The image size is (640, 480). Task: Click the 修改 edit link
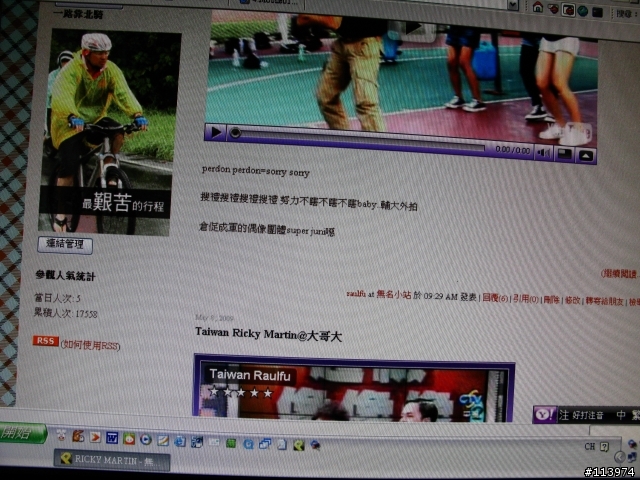[572, 301]
